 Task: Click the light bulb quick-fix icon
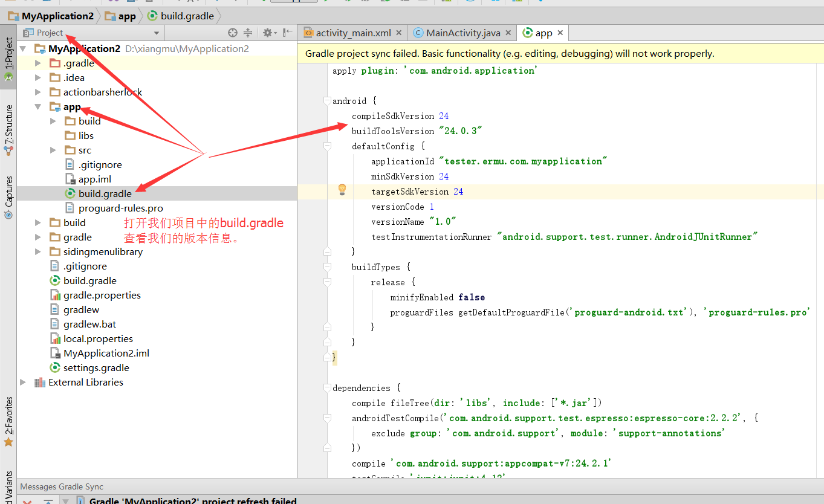[342, 190]
